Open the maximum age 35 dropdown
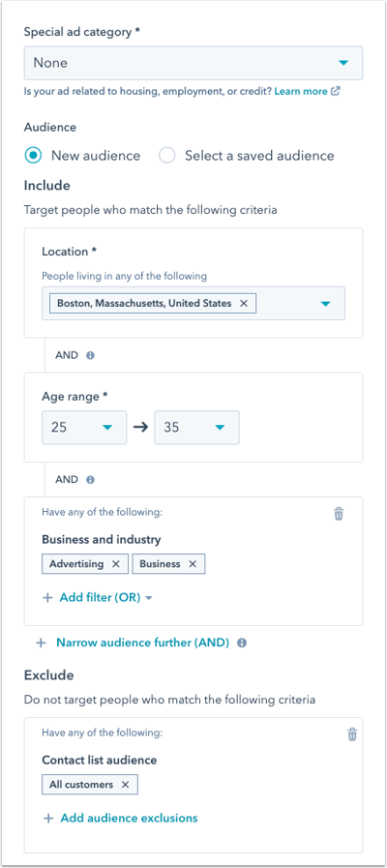Viewport: 387px width, 868px height. (196, 428)
